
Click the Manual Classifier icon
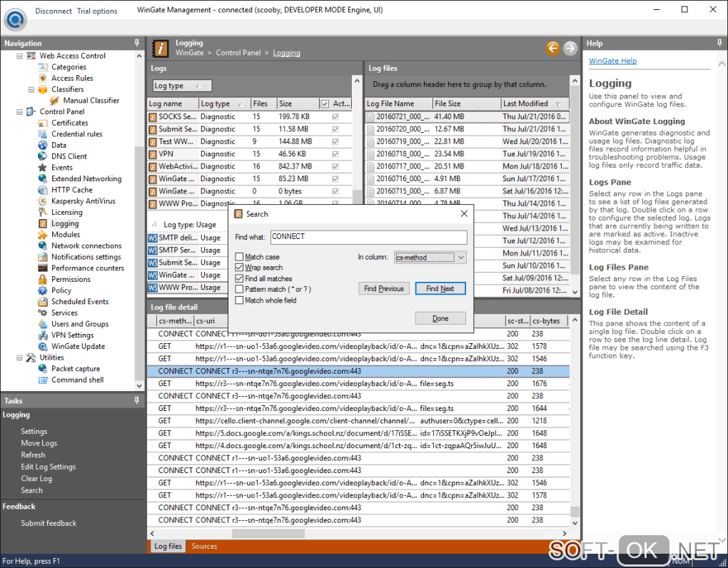point(55,100)
